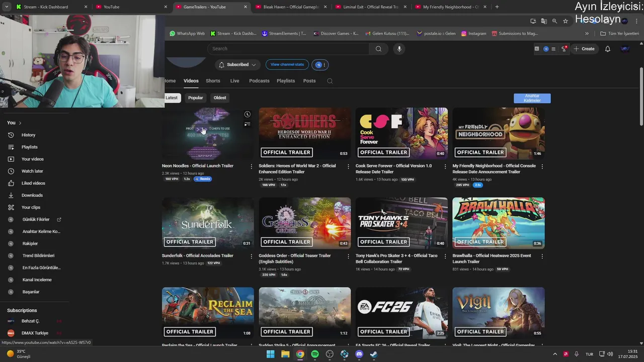Select the Popular sort chip
This screenshot has height=362, width=644.
tap(195, 98)
